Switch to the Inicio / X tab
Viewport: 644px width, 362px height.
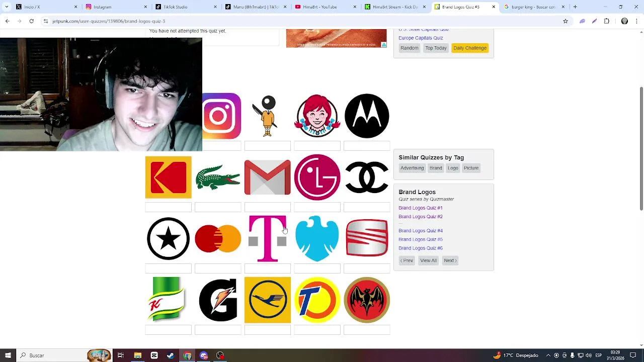pyautogui.click(x=47, y=7)
